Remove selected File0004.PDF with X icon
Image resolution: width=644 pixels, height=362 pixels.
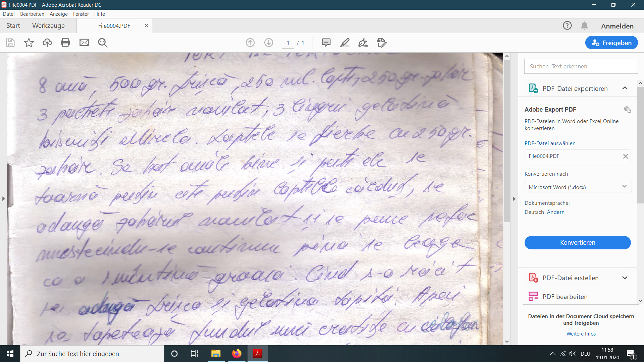pos(626,156)
